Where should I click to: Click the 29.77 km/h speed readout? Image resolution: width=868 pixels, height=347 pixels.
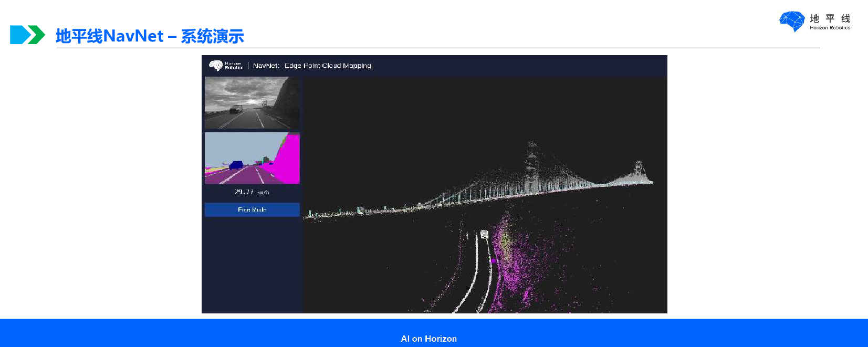pos(252,192)
